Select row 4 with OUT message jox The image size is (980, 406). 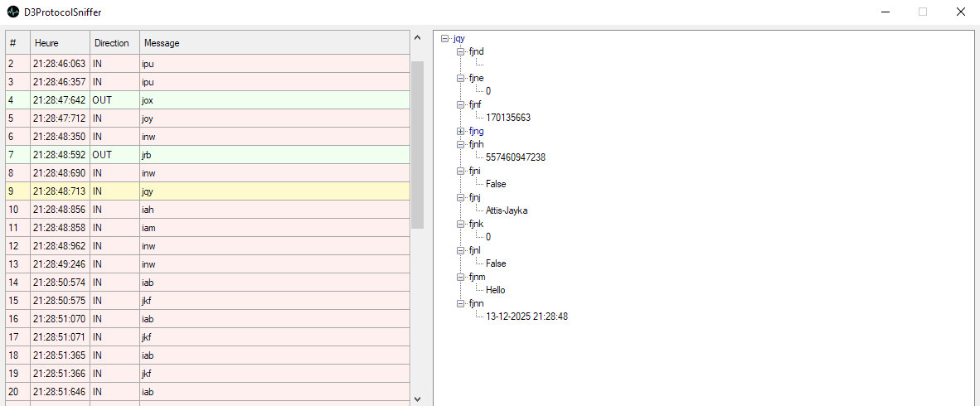207,100
